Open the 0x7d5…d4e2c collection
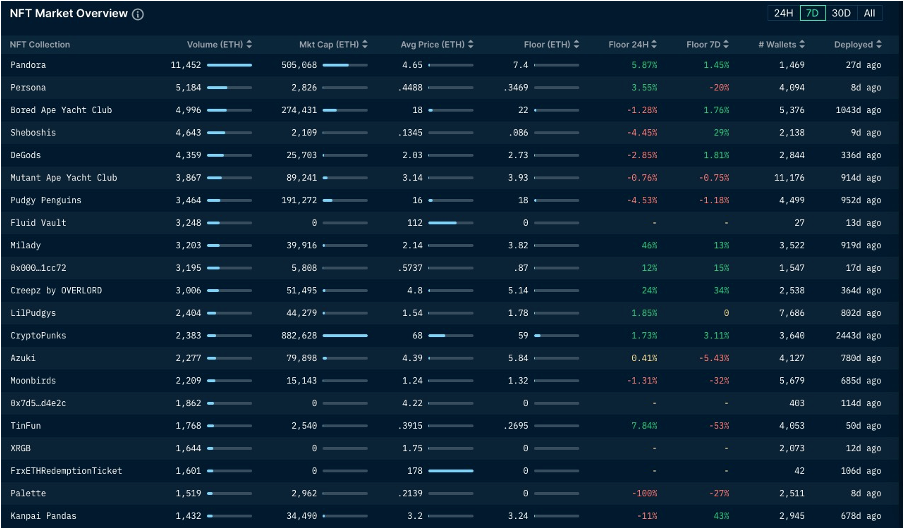This screenshot has height=528, width=904. (38, 403)
